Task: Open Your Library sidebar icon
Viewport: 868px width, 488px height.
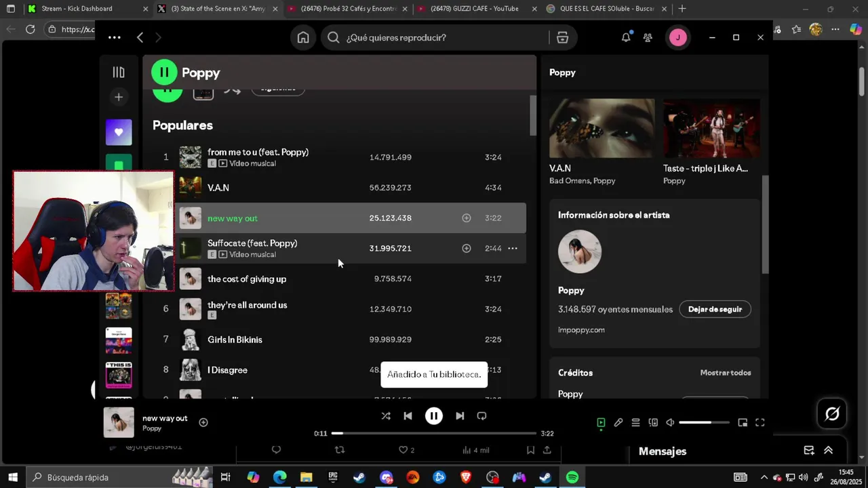Action: tap(119, 72)
